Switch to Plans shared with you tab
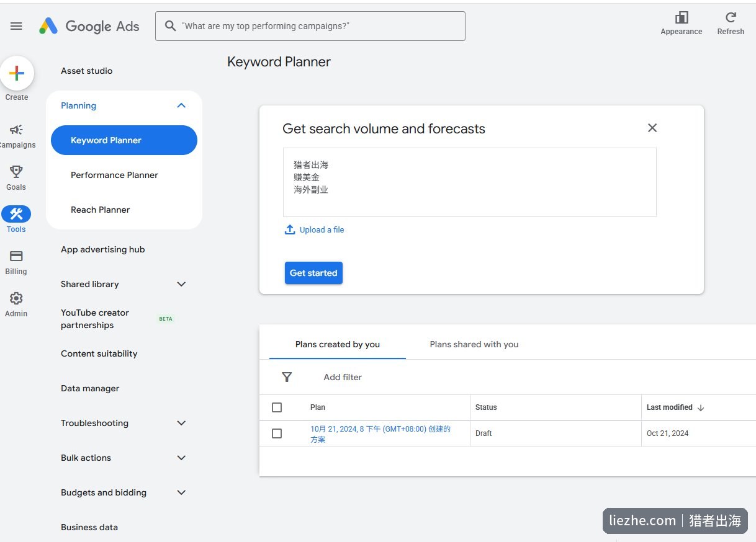756x542 pixels. pos(474,344)
